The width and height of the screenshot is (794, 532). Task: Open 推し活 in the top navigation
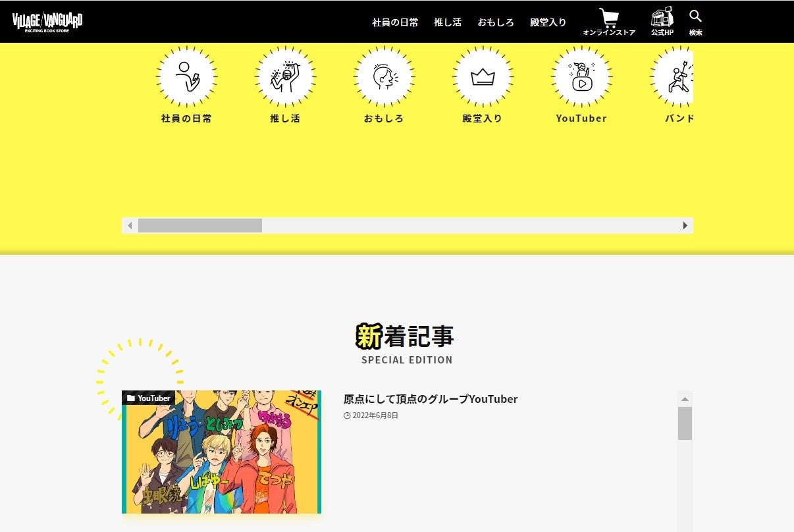point(448,22)
